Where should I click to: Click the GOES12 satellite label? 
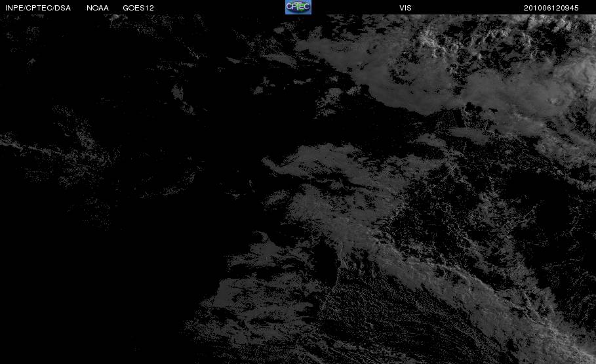[138, 8]
